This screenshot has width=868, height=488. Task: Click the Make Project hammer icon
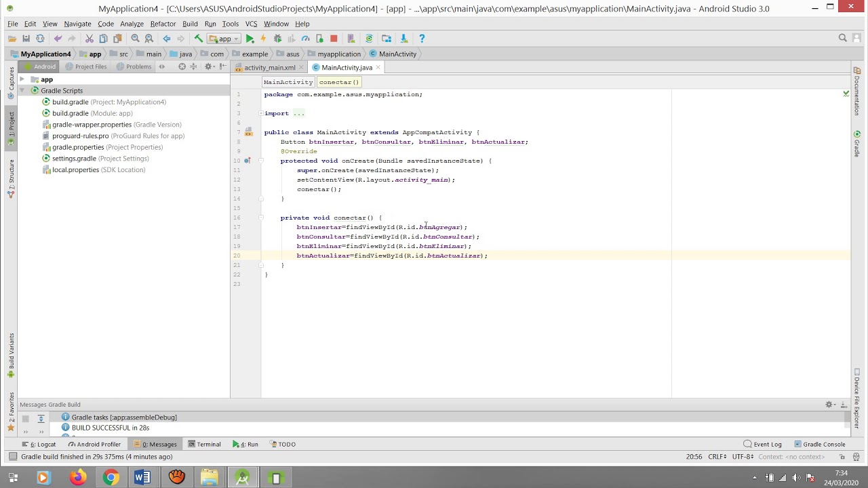tap(198, 39)
